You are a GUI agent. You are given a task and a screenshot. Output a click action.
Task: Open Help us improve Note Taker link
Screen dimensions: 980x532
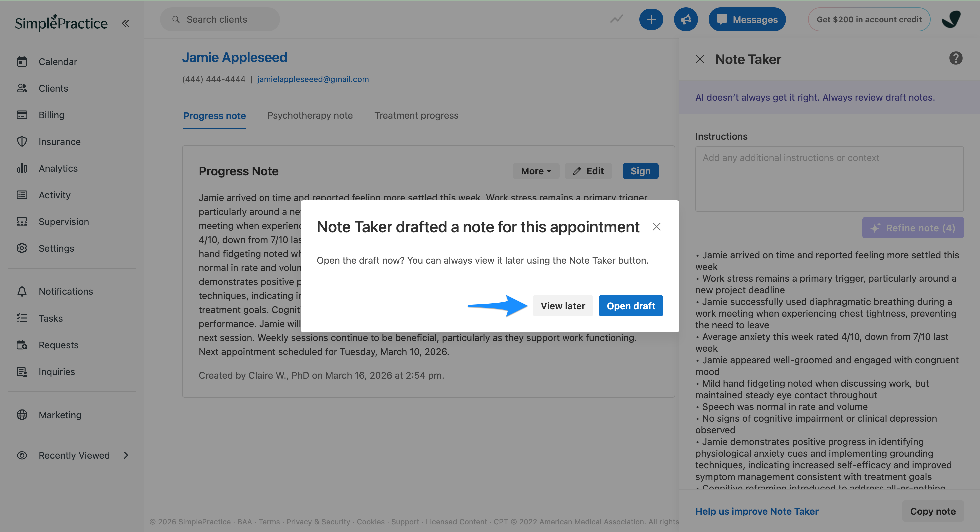(757, 511)
